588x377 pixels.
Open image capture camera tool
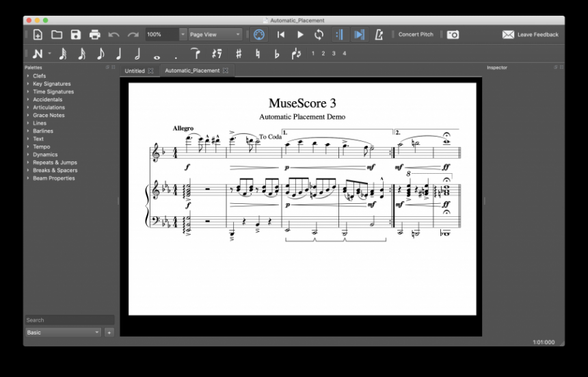pyautogui.click(x=453, y=34)
